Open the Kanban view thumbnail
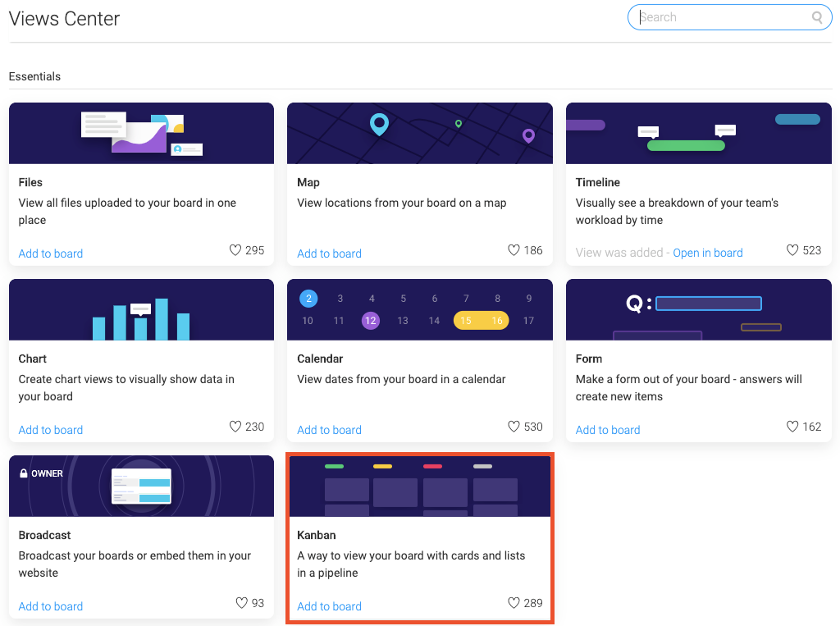The image size is (840, 626). (x=420, y=487)
